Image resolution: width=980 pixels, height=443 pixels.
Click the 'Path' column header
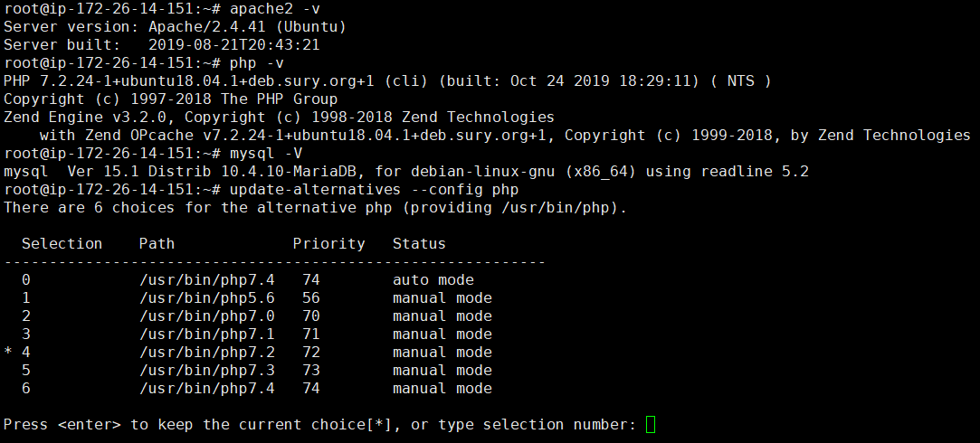click(x=157, y=244)
